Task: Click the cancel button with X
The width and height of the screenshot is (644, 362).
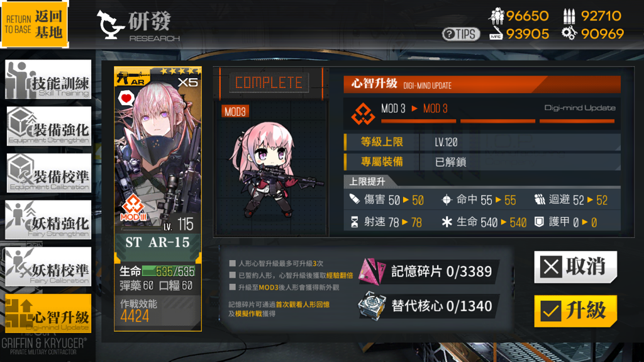Action: point(575,267)
